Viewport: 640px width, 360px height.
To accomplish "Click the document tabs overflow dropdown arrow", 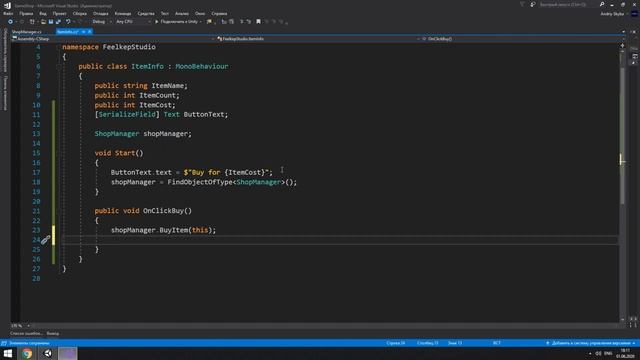I will click(623, 31).
